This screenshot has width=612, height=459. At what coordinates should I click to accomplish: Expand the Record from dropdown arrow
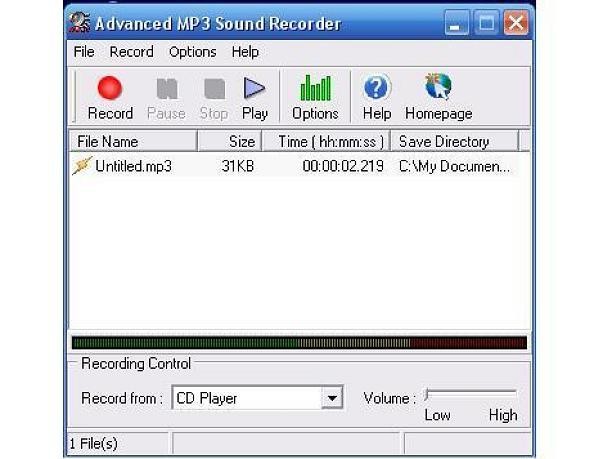[332, 398]
